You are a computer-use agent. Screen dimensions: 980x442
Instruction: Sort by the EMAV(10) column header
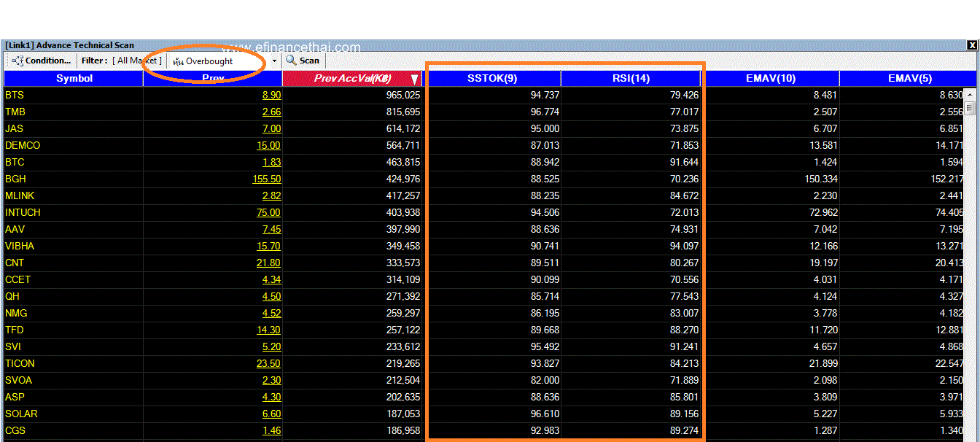coord(771,78)
